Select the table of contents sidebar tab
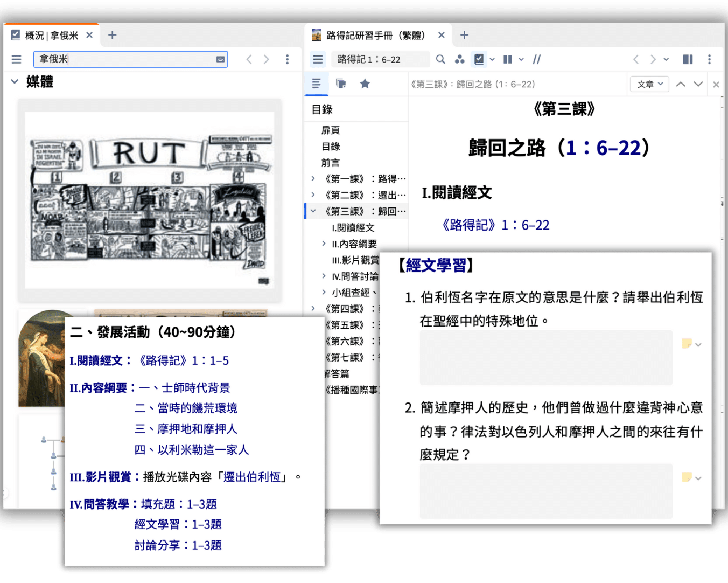This screenshot has width=728, height=583. (x=317, y=84)
